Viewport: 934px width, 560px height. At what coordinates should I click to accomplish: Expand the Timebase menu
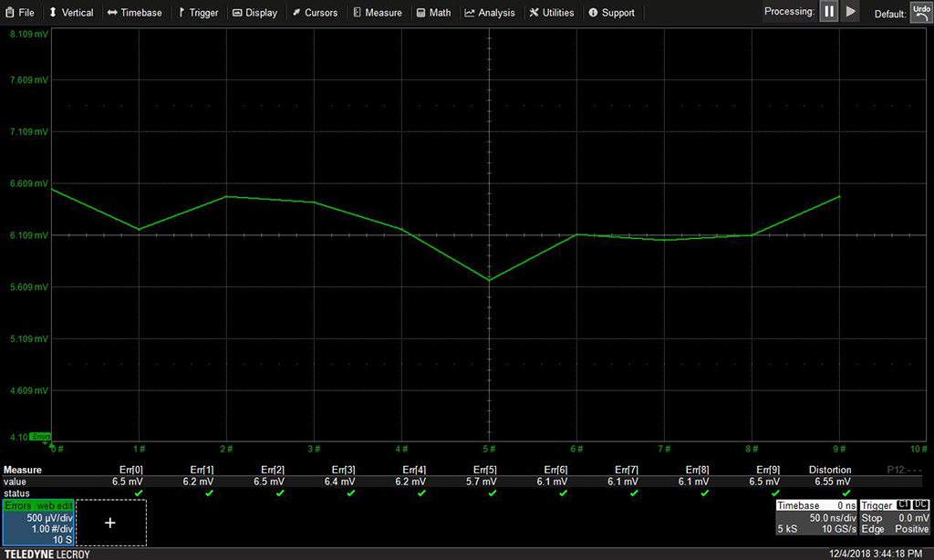(134, 13)
